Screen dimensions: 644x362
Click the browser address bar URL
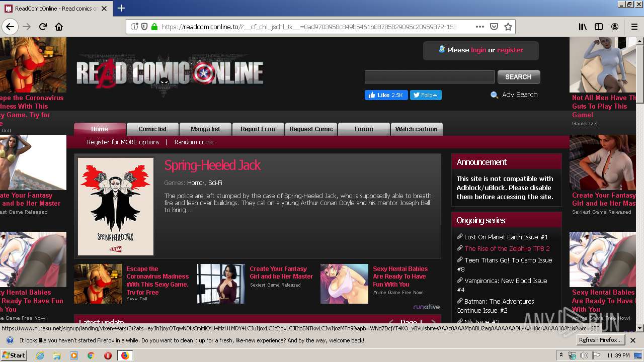(309, 27)
